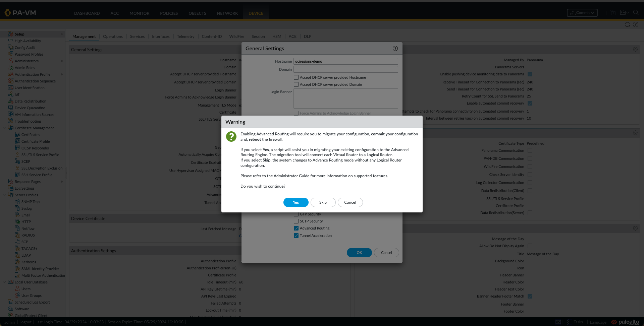This screenshot has height=326, width=644.
Task: Collapse the Certificate Management tree
Action: 4,128
